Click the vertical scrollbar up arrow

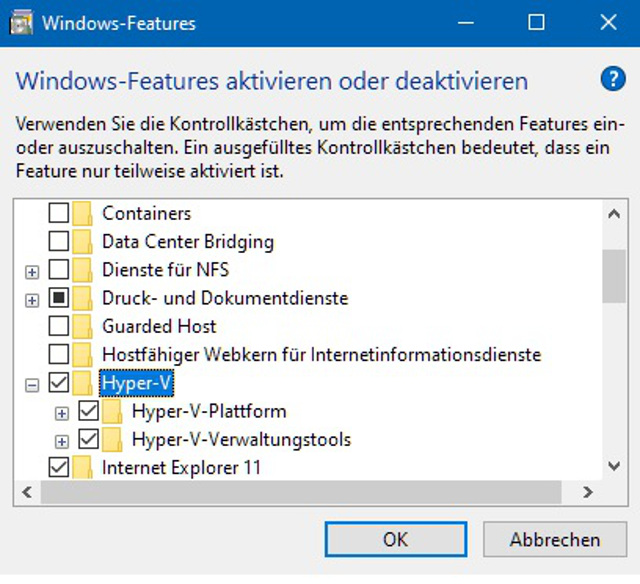[x=614, y=213]
